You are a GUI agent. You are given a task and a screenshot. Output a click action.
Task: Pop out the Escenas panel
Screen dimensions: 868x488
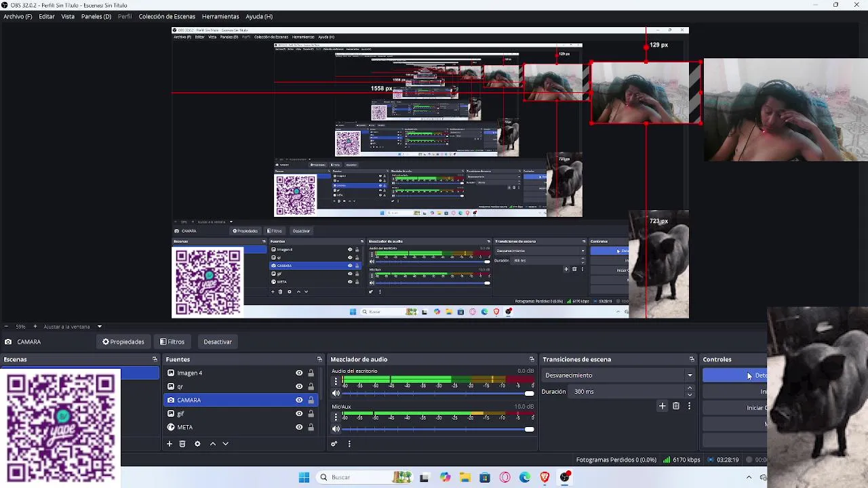tap(155, 359)
